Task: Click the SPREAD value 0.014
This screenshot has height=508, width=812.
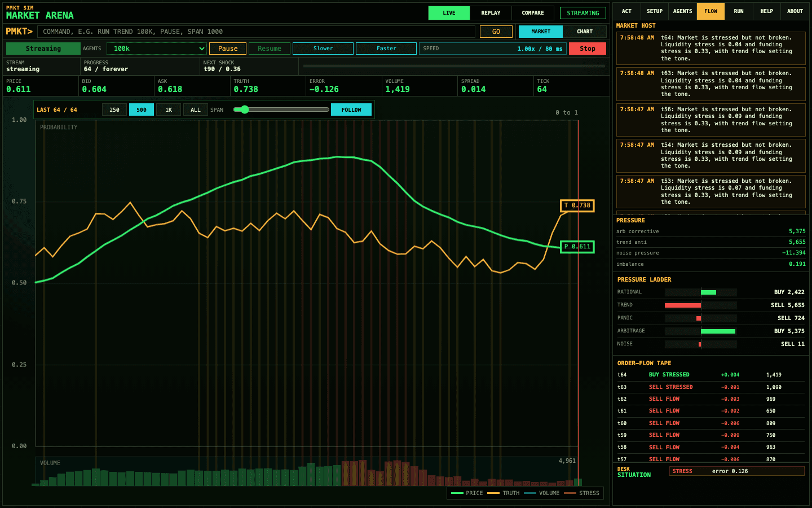Action: point(474,89)
